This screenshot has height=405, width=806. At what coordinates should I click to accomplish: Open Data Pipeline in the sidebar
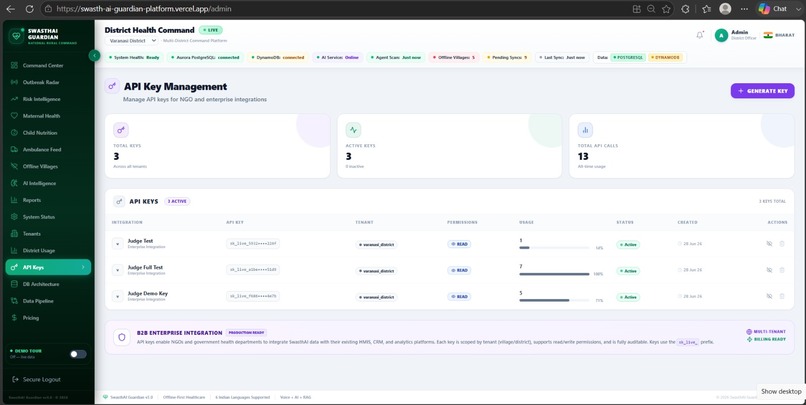(38, 301)
